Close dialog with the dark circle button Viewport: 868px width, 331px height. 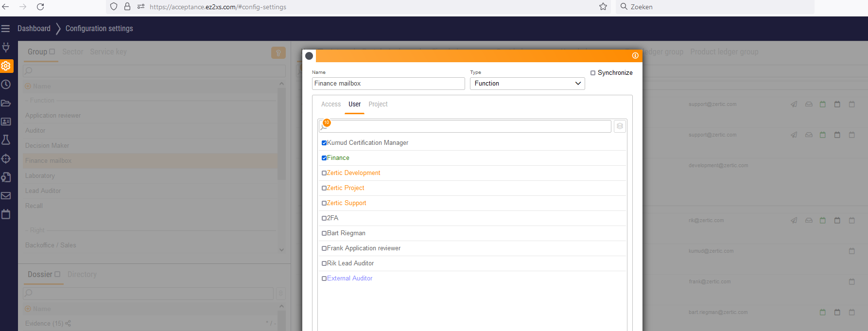[x=309, y=56]
